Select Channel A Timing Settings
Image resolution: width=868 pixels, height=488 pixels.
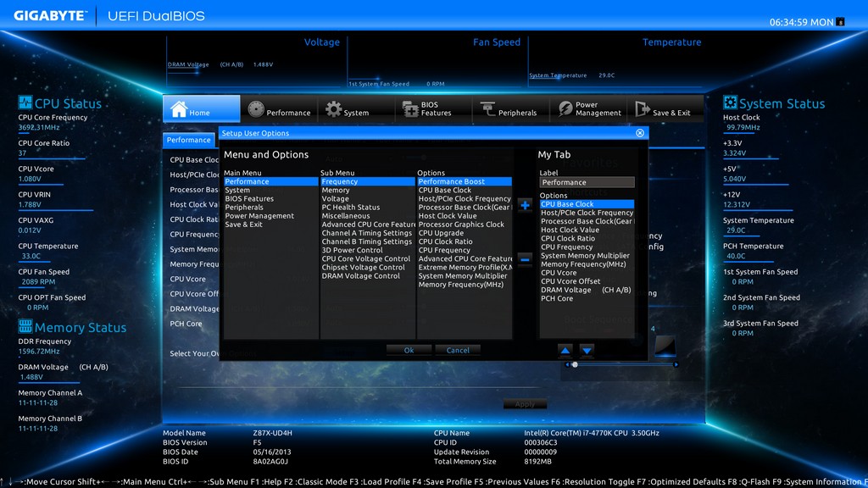(x=368, y=233)
